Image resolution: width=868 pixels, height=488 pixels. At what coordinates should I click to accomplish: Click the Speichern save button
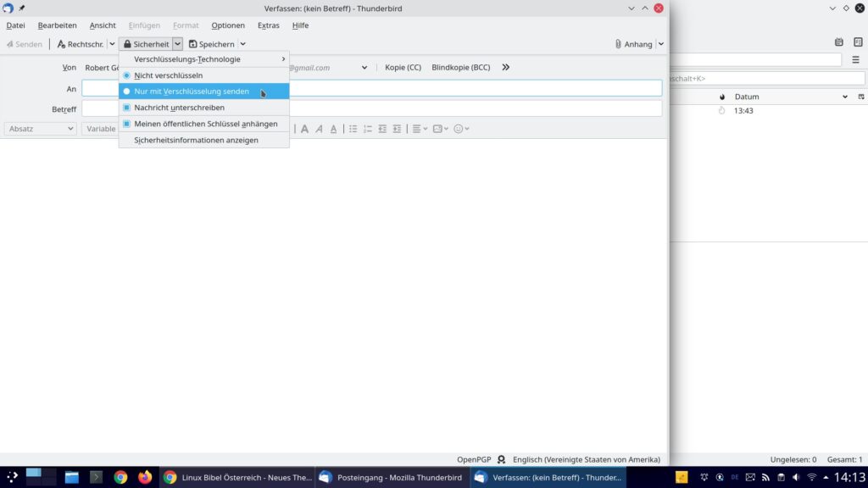pos(211,44)
